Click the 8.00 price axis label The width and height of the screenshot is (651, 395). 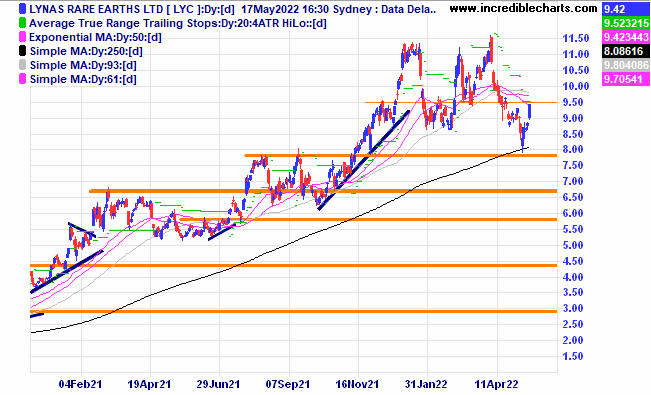(x=573, y=149)
